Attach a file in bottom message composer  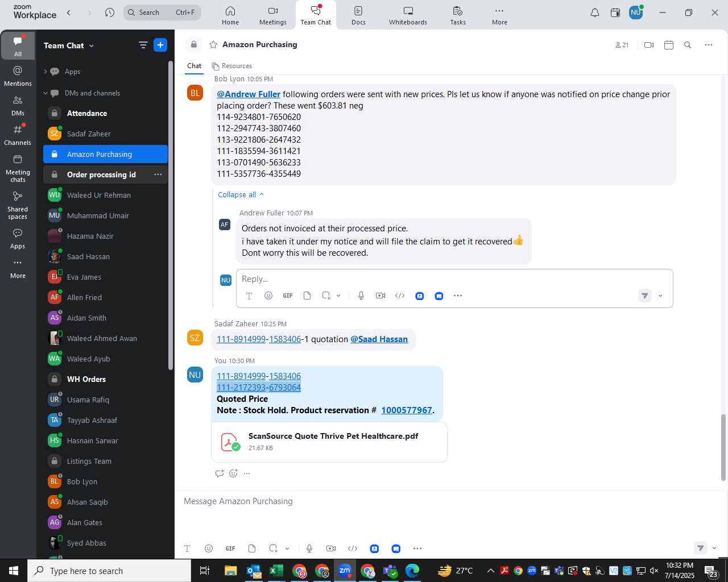[252, 548]
